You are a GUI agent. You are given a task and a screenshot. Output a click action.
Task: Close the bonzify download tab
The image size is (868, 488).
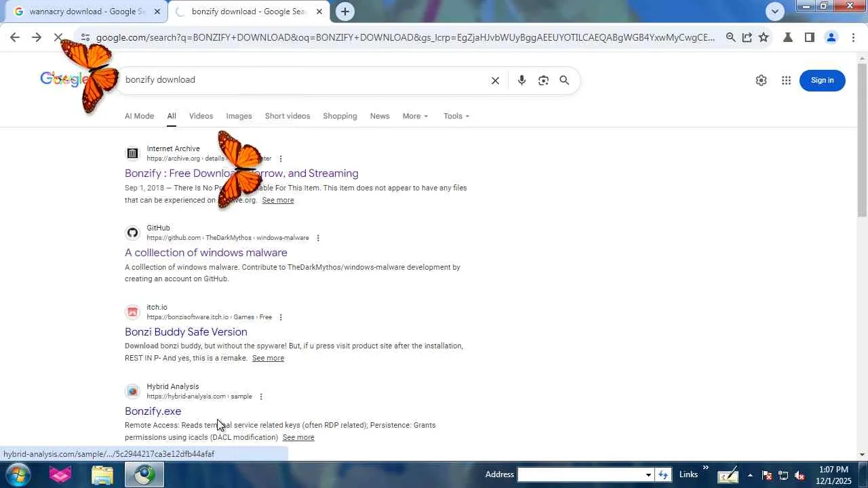319,12
